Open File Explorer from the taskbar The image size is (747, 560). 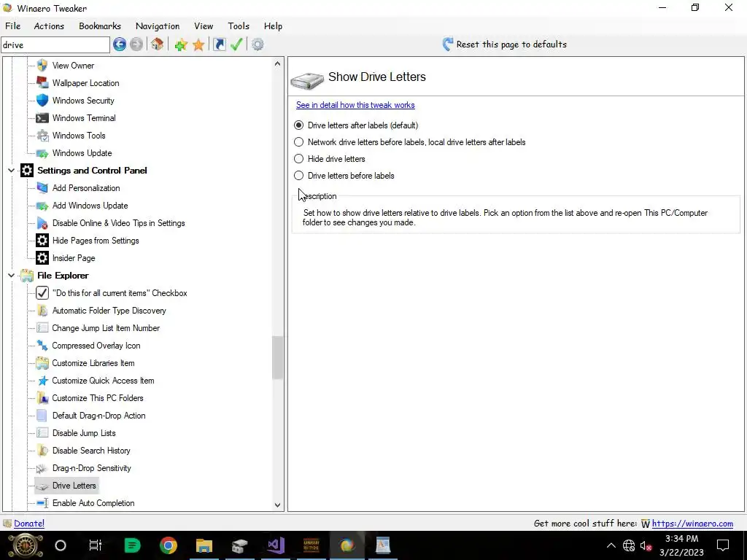point(204,545)
